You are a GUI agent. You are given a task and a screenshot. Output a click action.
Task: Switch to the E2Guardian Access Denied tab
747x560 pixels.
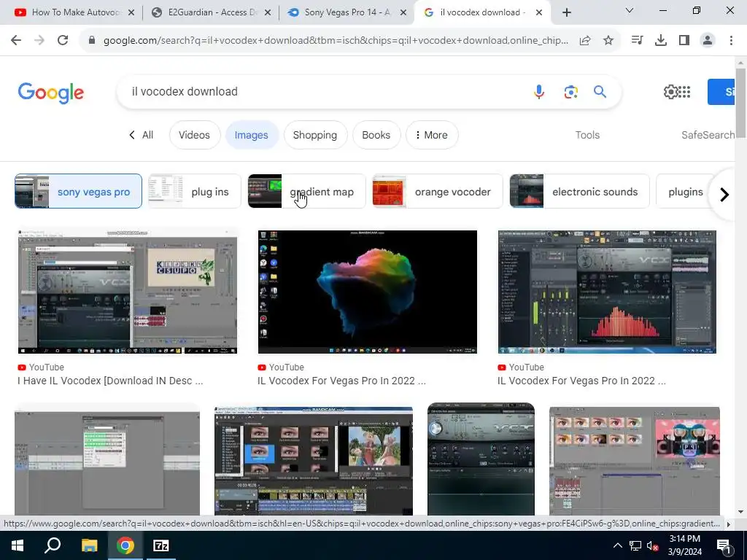[x=209, y=12]
